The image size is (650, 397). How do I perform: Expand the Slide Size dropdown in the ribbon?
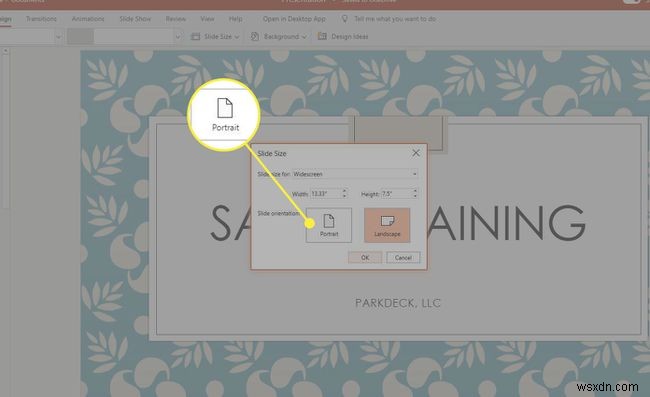click(237, 37)
